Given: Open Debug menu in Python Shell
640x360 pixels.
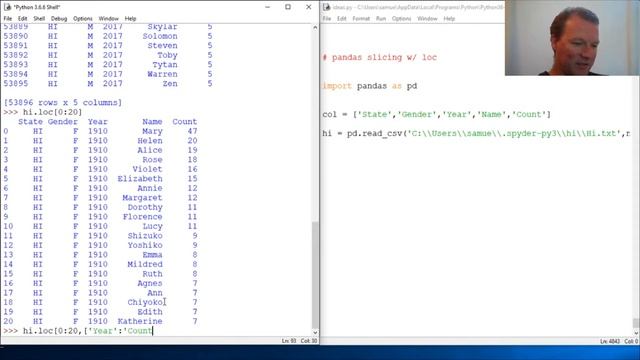Looking at the screenshot, I should coord(59,19).
